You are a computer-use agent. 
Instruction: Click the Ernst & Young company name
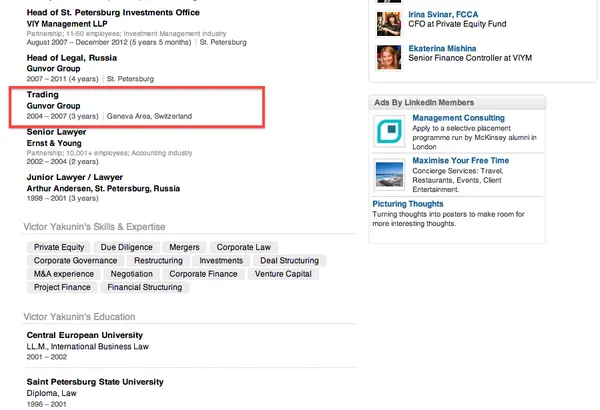coord(54,143)
